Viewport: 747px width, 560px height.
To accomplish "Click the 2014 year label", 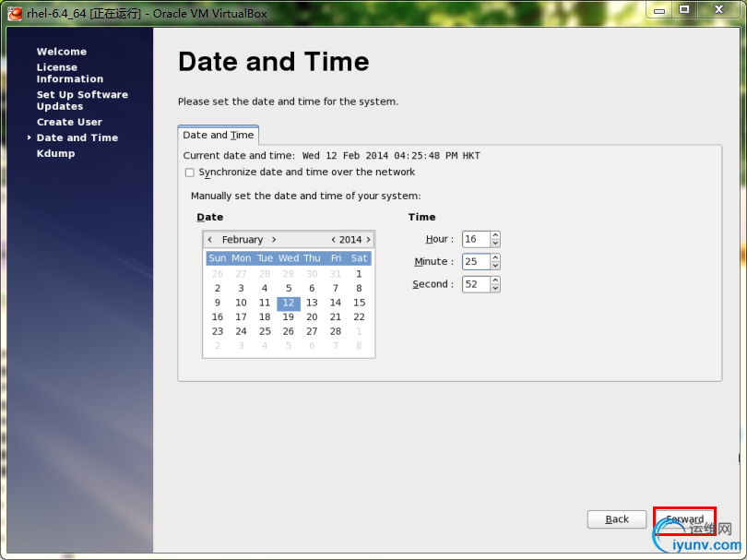I will 350,239.
